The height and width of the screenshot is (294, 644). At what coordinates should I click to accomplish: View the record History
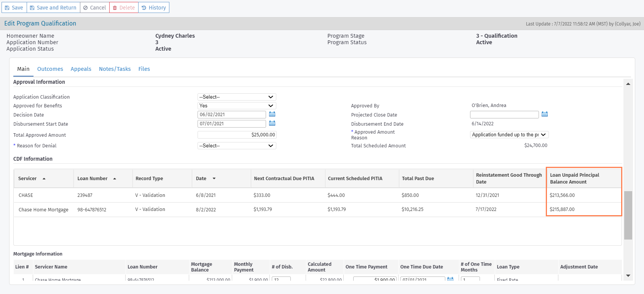click(x=154, y=8)
